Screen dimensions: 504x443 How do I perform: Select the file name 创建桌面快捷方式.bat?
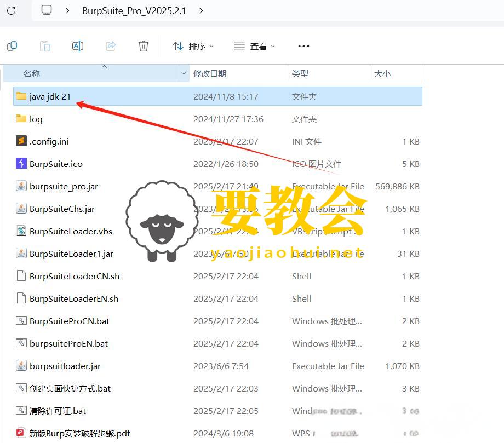click(70, 389)
